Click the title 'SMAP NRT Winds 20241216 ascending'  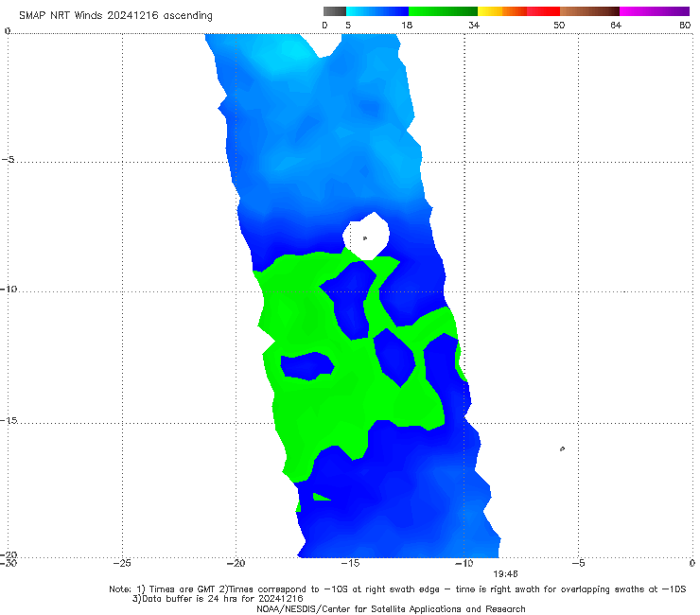pos(115,15)
